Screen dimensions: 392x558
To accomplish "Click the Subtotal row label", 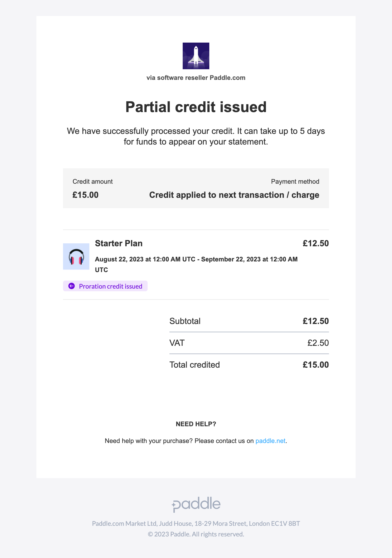I will pyautogui.click(x=185, y=321).
